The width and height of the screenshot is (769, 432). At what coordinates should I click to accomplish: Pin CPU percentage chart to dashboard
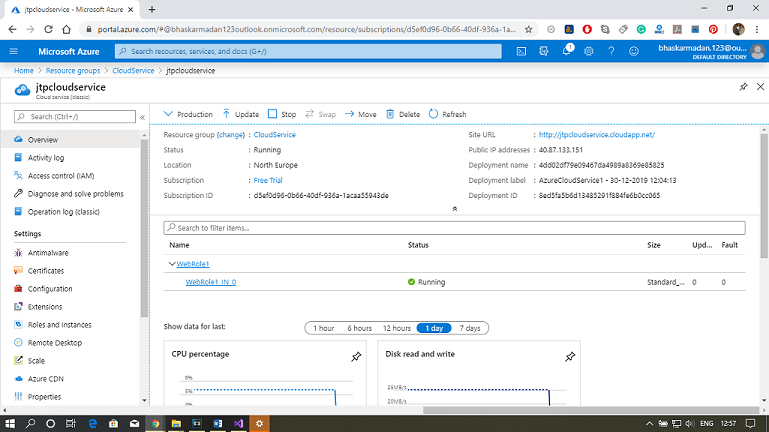tap(356, 357)
